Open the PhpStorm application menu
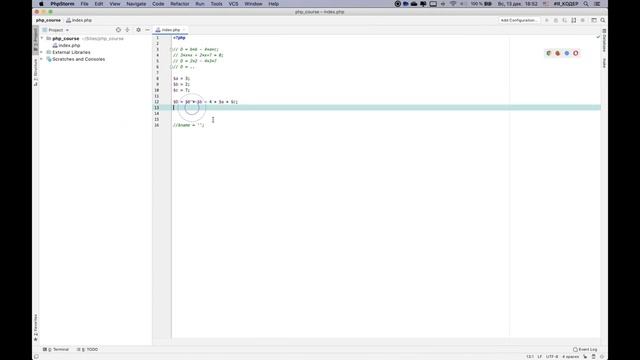Screen dimensions: 640x360 pos(62,4)
